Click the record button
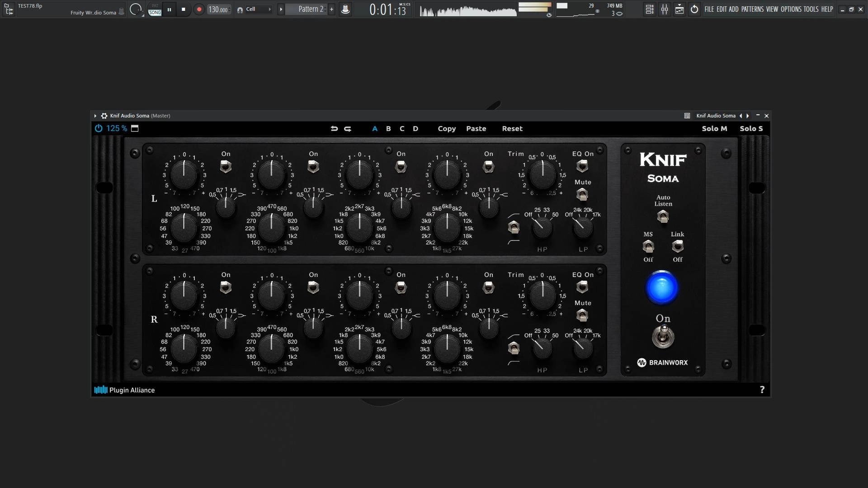Screen dimensions: 868x488 199,9
